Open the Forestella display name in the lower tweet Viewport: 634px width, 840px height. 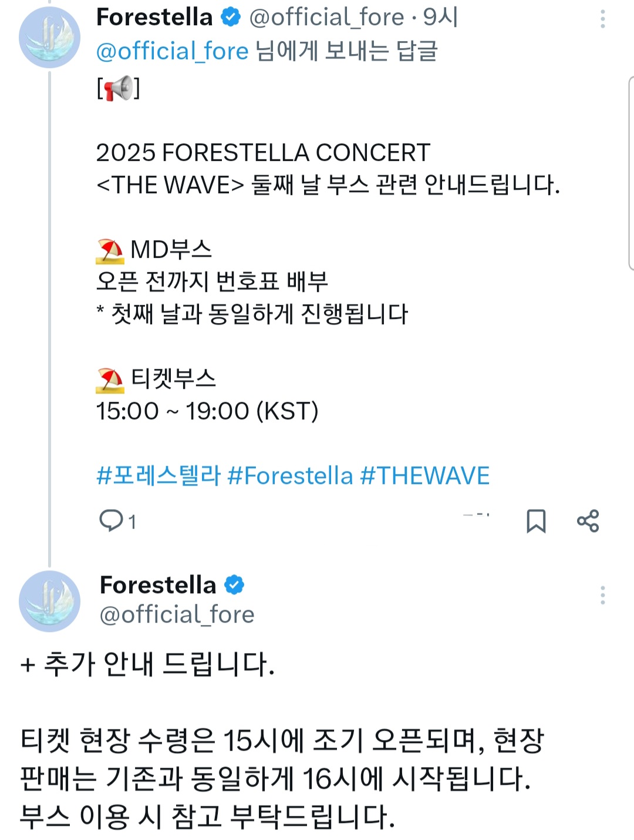[x=158, y=585]
